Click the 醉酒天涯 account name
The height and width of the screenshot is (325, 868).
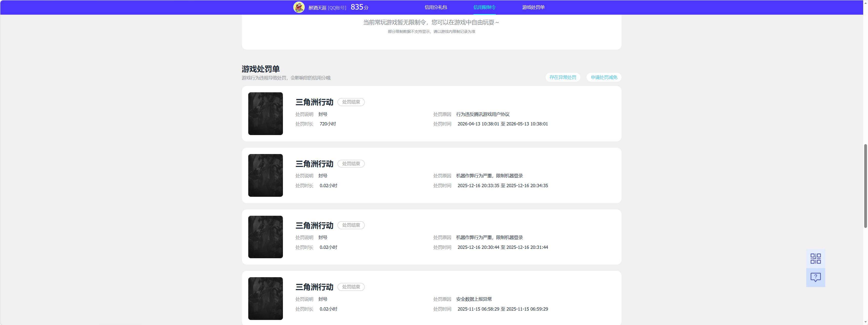point(317,7)
